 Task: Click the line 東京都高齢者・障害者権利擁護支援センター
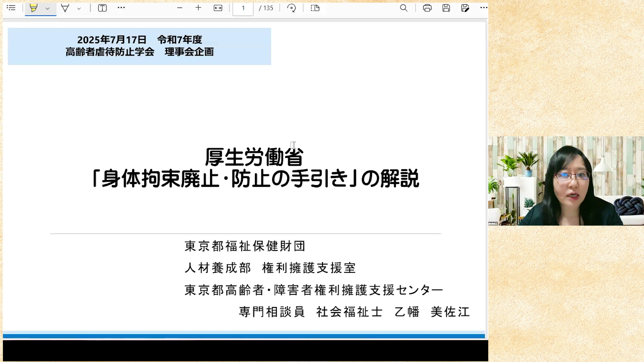point(314,290)
